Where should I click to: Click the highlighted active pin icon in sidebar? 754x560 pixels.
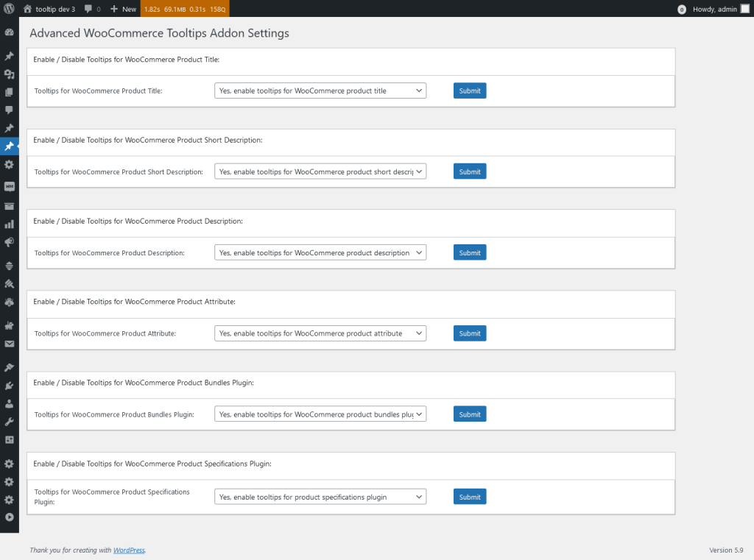point(9,146)
